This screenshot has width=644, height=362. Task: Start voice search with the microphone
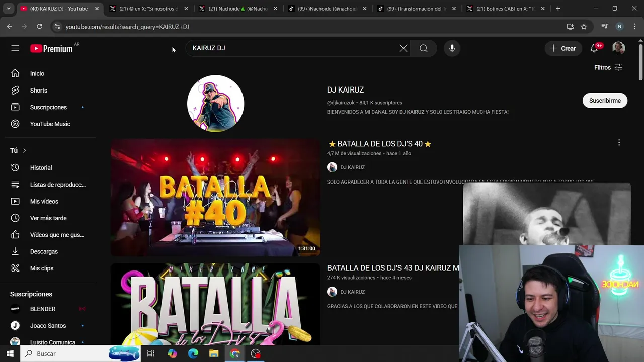click(x=452, y=48)
